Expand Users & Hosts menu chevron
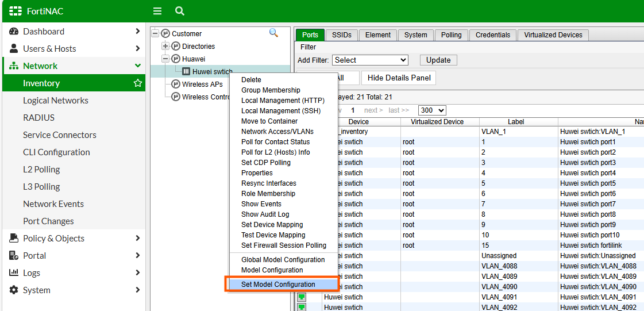Screen dimensions: 644x311 pyautogui.click(x=138, y=49)
